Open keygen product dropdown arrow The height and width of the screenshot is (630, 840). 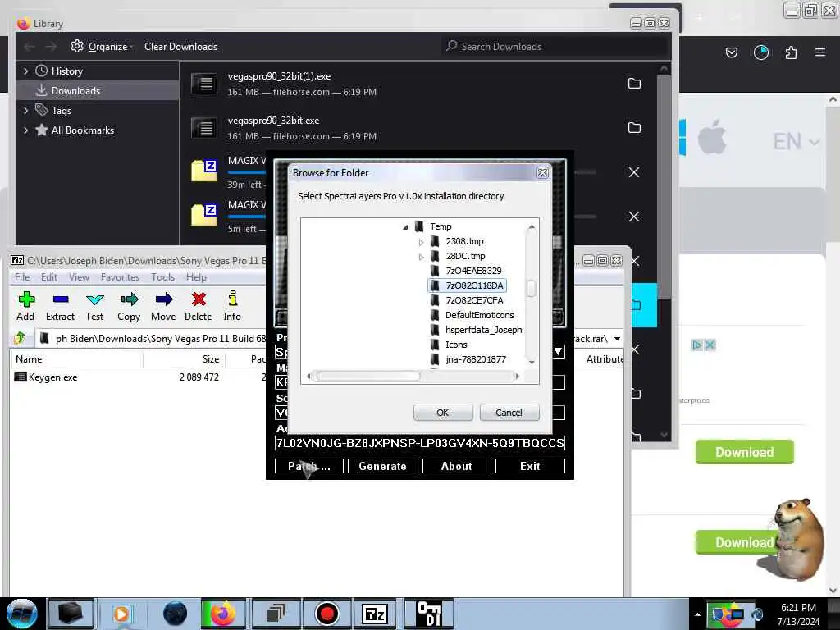pyautogui.click(x=558, y=352)
